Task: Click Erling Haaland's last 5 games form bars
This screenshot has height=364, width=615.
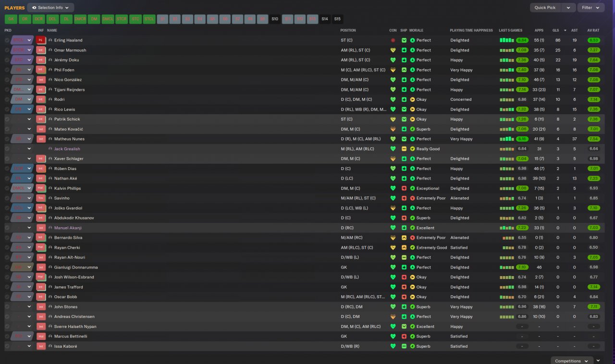Action: [507, 40]
